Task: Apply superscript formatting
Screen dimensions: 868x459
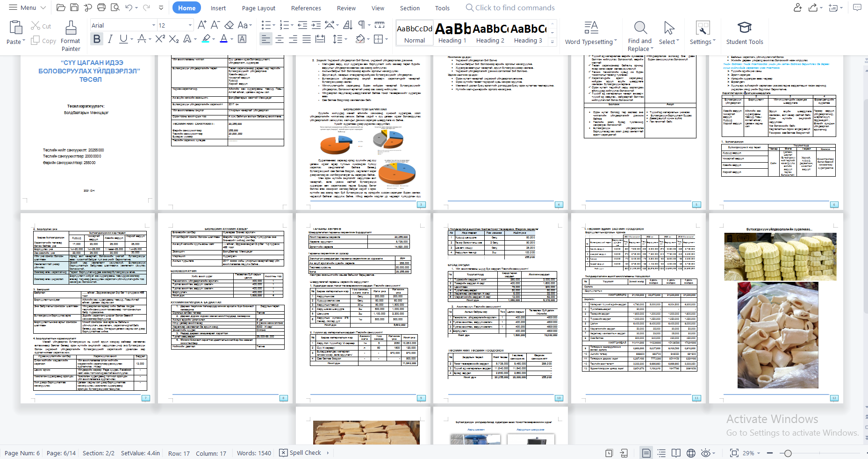Action: click(x=160, y=39)
